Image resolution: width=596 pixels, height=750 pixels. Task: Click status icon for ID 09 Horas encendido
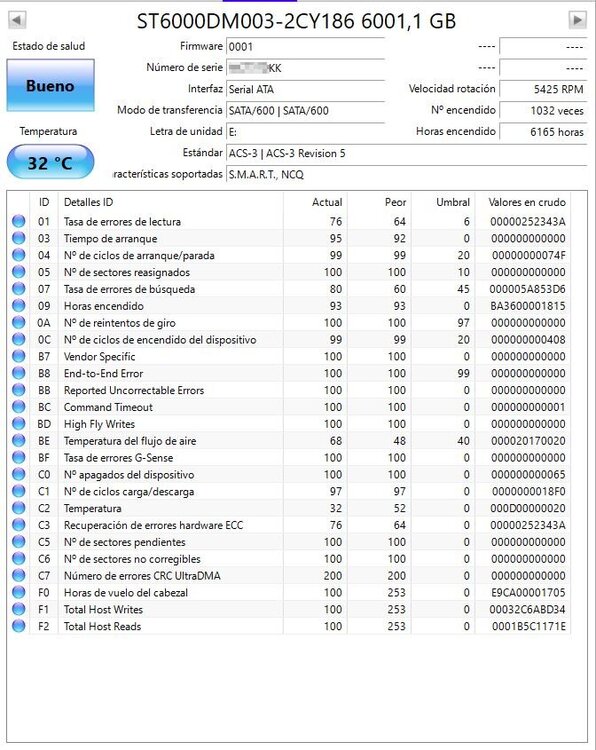[19, 305]
